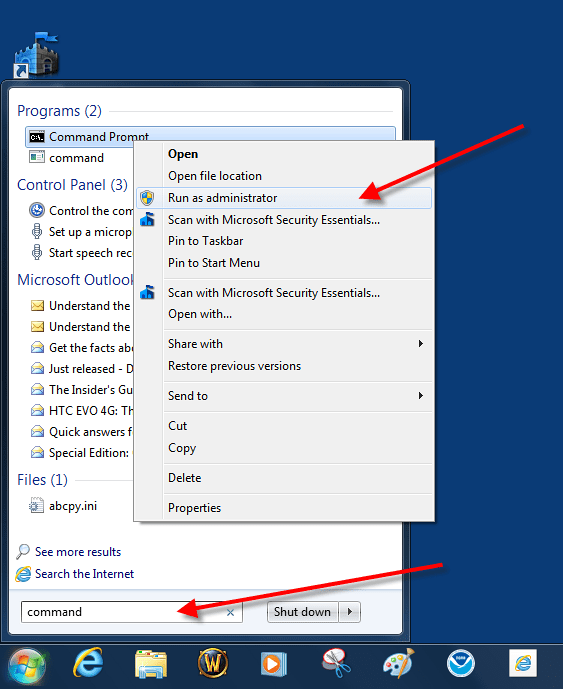The width and height of the screenshot is (563, 689).
Task: Open the Programs (2) heading
Action: pos(59,111)
